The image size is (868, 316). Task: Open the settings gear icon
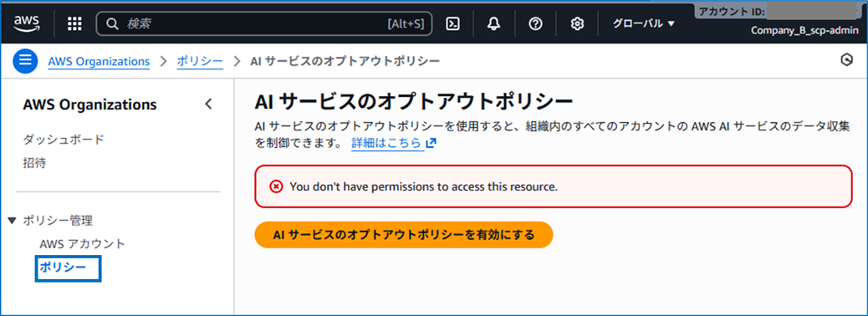pyautogui.click(x=577, y=23)
